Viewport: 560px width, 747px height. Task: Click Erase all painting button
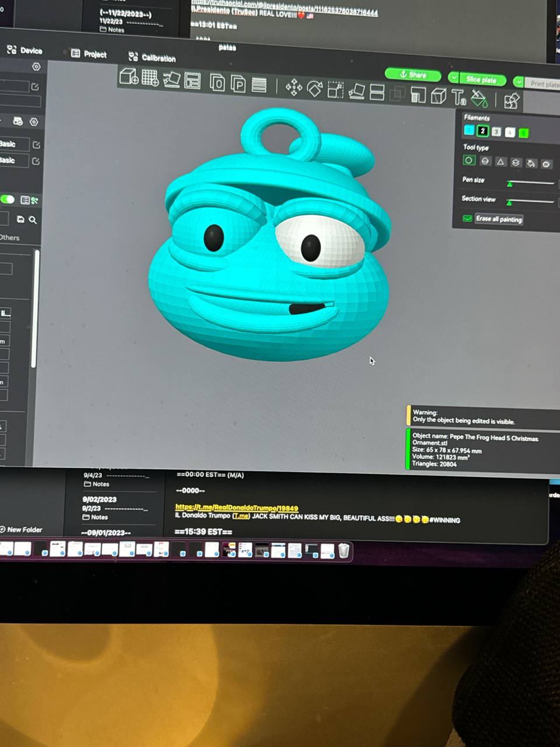coord(499,219)
